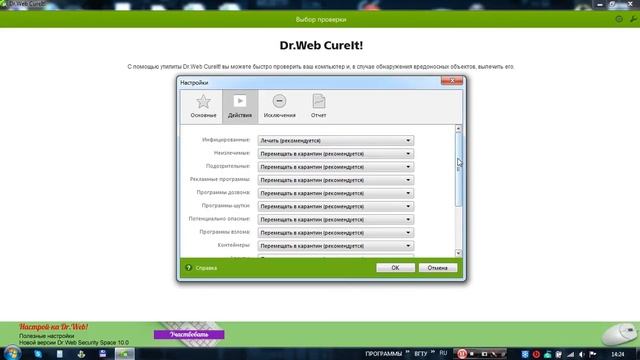640x360 pixels.
Task: Expand Программы-шутки action dropdown
Action: coord(336,206)
